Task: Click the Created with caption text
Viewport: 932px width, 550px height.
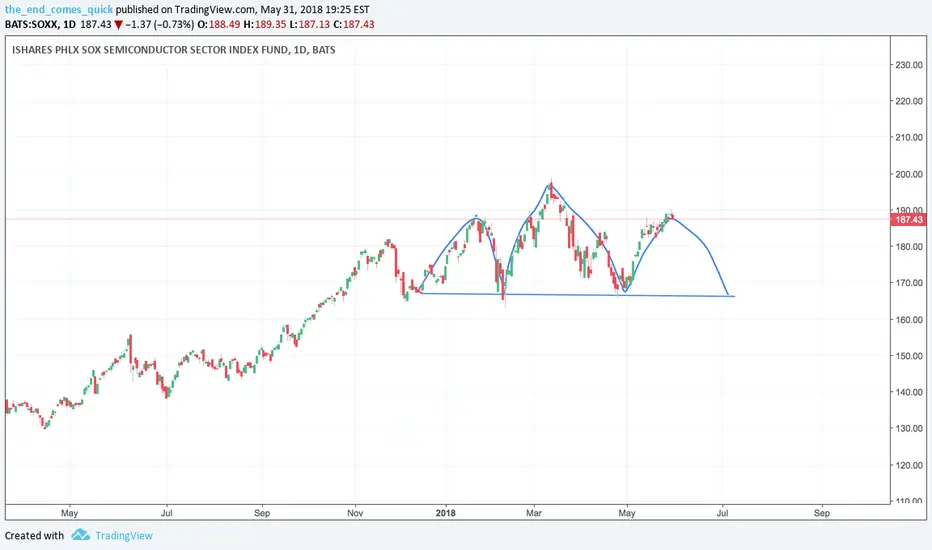Action: tap(34, 536)
